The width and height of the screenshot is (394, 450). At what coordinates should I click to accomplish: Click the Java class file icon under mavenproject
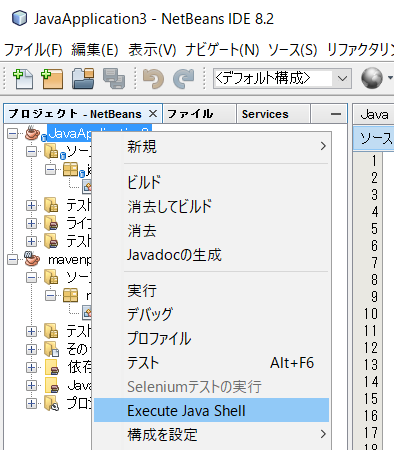[x=87, y=313]
